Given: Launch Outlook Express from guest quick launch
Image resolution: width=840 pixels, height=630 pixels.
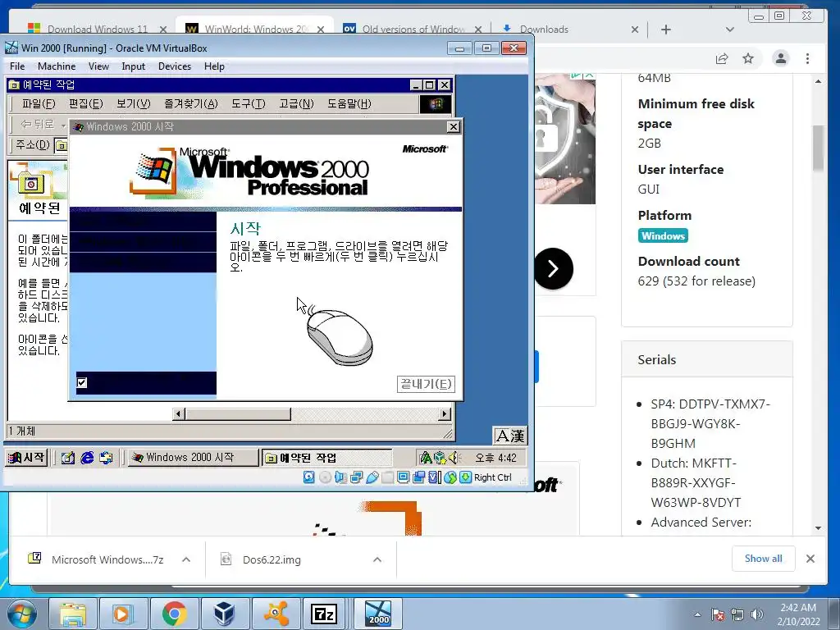Looking at the screenshot, I should (x=106, y=458).
